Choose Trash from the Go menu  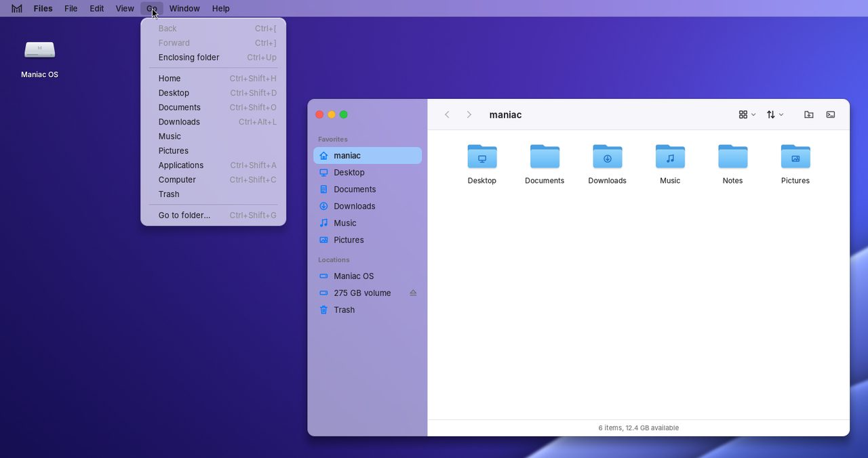click(213, 194)
